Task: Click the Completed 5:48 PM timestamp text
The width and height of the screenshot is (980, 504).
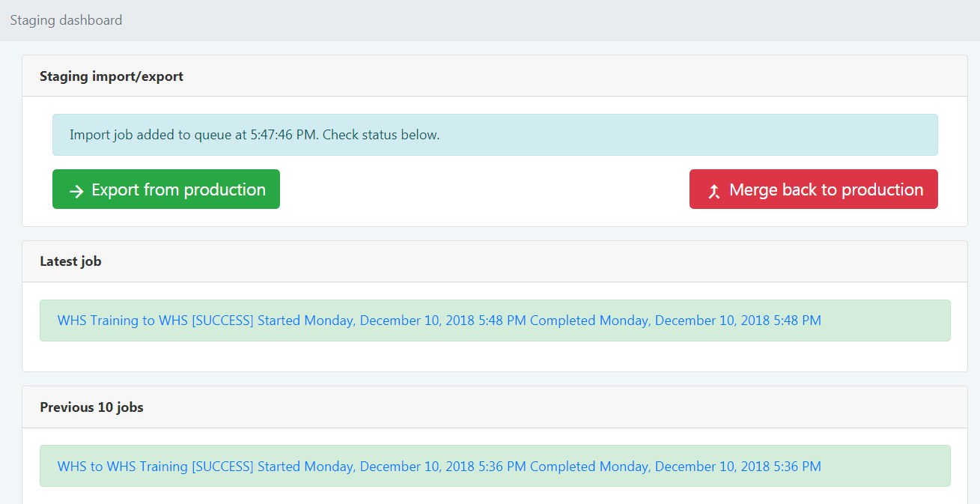Action: (675, 321)
